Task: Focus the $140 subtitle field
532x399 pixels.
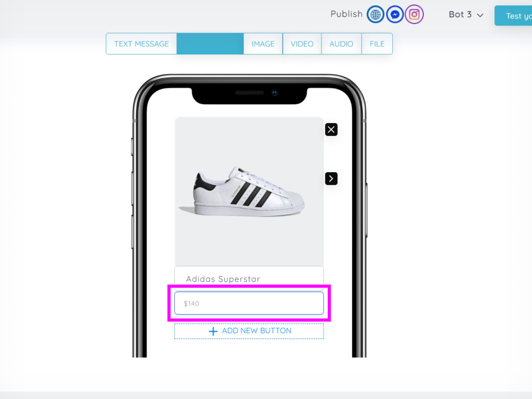Action: (249, 303)
